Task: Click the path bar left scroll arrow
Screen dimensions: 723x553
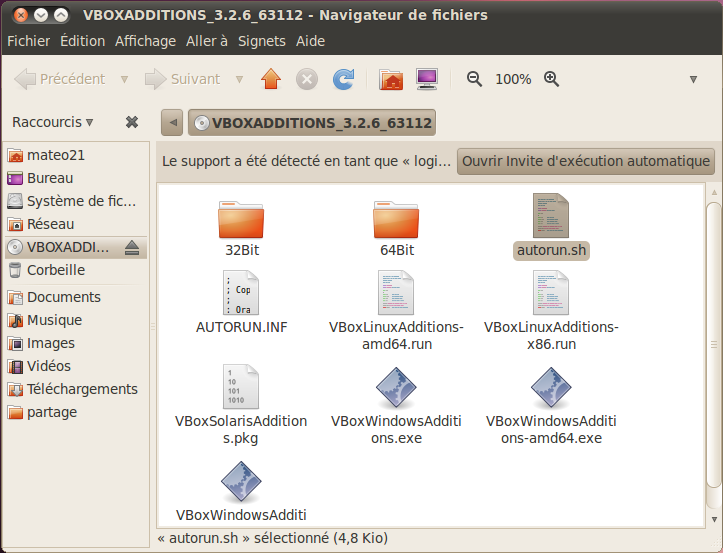Action: tap(172, 123)
